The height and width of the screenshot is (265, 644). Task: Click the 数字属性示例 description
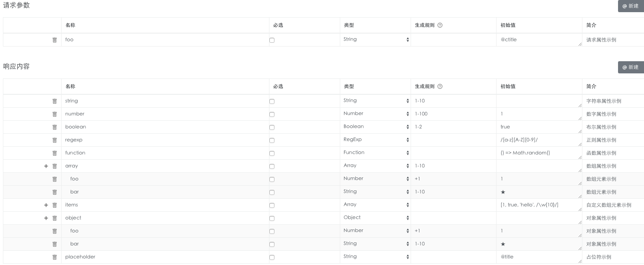(601, 114)
